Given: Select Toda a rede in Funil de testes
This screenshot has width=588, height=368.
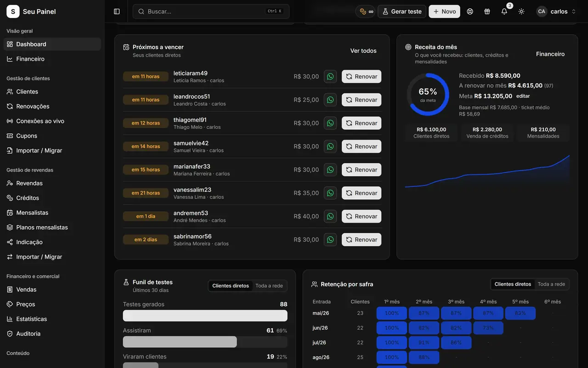Looking at the screenshot, I should (269, 286).
